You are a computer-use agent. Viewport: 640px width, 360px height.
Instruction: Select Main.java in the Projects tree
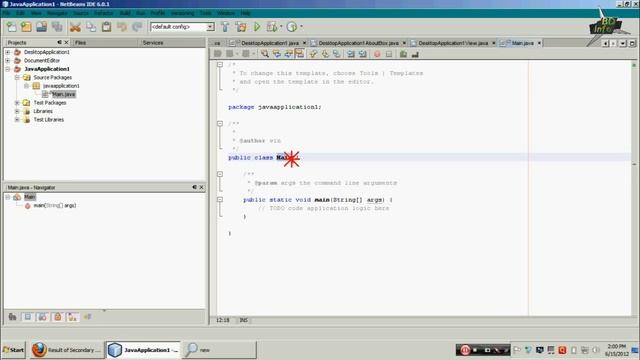(64, 94)
